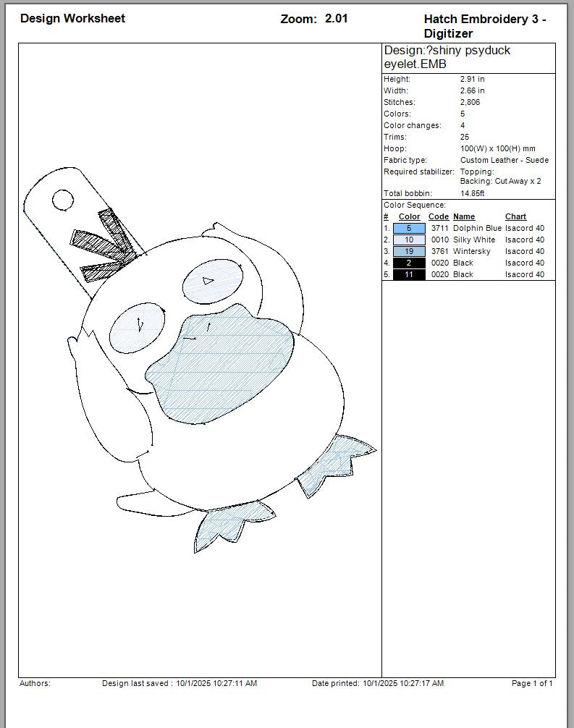Screen dimensions: 574x728
Task: Click the Page 1 of 1 footer
Action: coord(532,683)
